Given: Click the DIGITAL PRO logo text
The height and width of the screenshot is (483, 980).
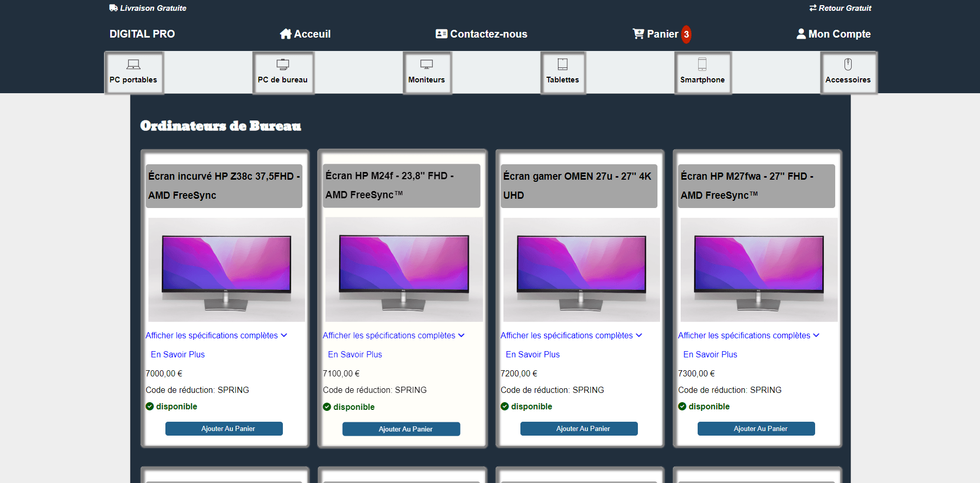Looking at the screenshot, I should coord(142,34).
